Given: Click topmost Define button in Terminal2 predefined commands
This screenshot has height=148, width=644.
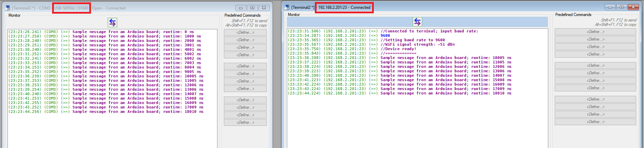Looking at the screenshot, I should point(595,32).
